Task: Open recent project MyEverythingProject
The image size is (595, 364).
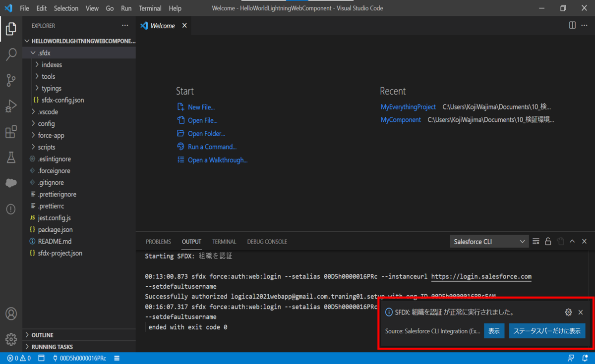Action: [408, 107]
